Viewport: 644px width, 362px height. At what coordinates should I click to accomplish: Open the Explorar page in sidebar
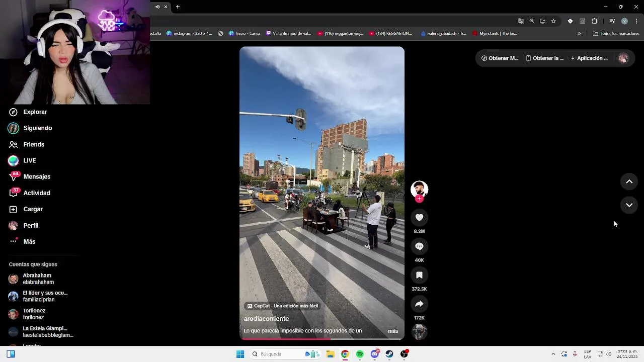tap(28, 112)
